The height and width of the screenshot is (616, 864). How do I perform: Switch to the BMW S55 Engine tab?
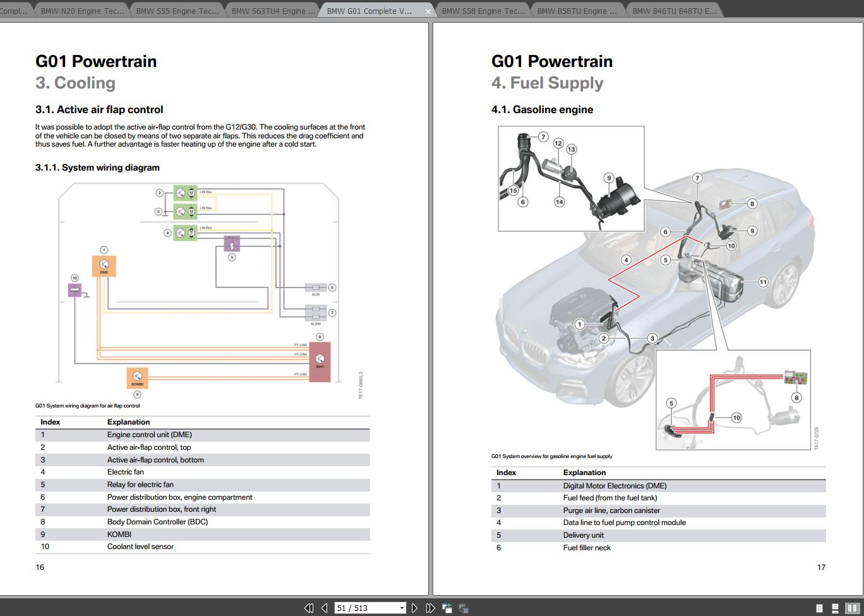click(177, 10)
